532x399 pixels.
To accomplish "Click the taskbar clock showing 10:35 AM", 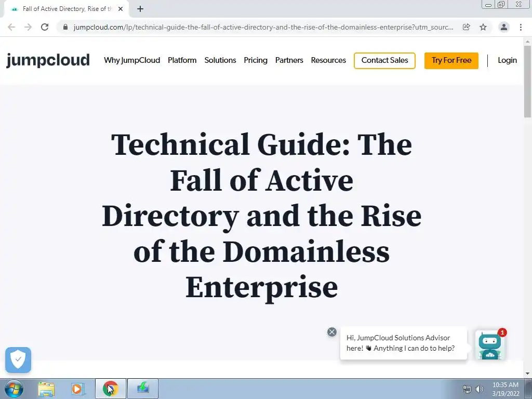I will tap(506, 389).
